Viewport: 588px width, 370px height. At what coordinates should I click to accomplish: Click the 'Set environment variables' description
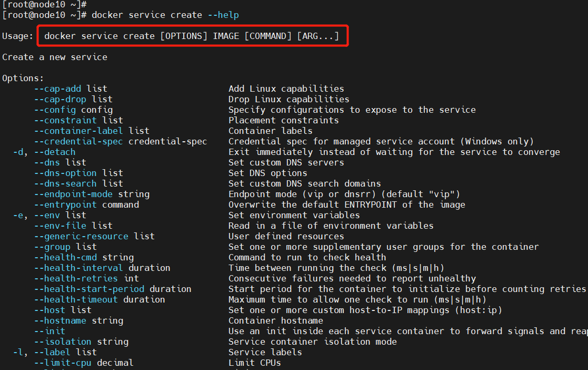(x=294, y=215)
